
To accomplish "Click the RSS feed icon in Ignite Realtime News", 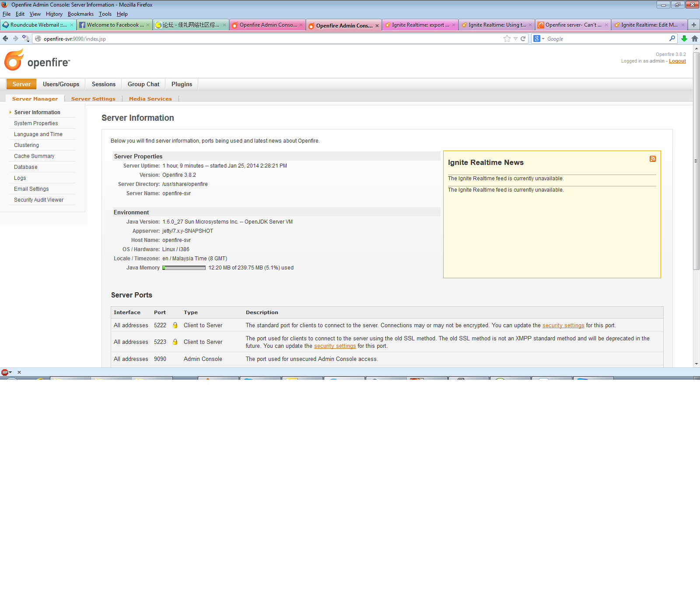I will point(652,159).
